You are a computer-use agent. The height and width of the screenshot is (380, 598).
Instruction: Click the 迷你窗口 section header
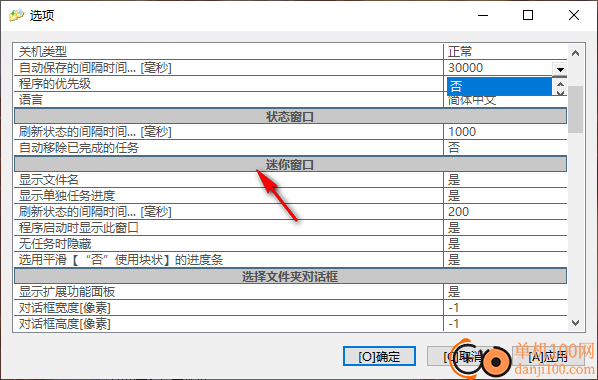tap(290, 164)
